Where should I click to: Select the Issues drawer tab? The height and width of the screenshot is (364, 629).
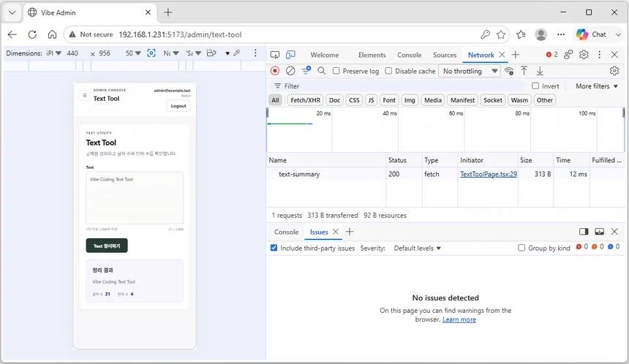pyautogui.click(x=319, y=232)
